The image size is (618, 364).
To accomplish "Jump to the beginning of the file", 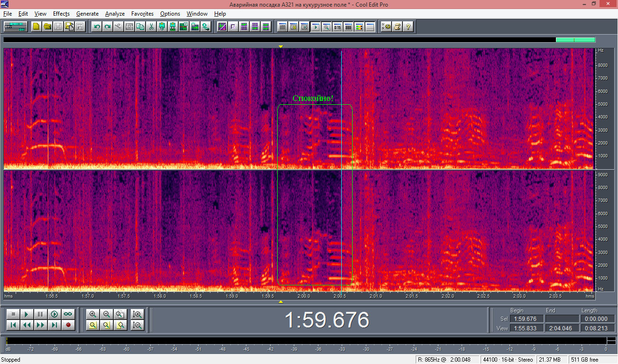I will (x=14, y=325).
